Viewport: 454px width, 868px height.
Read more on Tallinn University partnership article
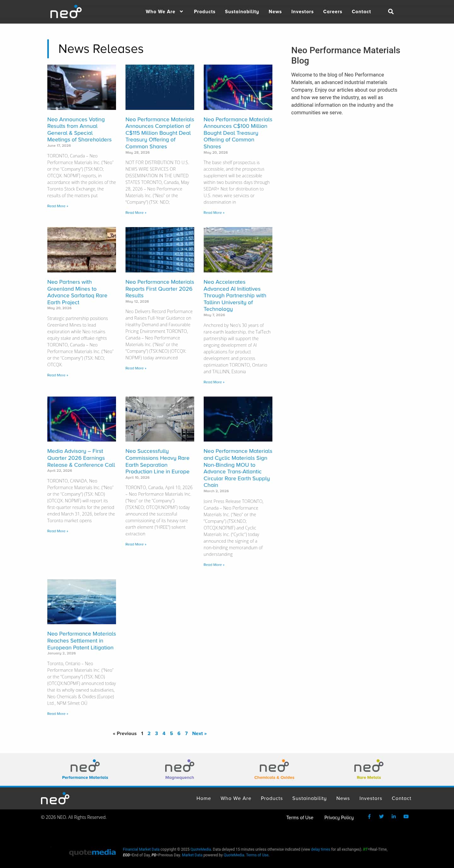coord(214,382)
